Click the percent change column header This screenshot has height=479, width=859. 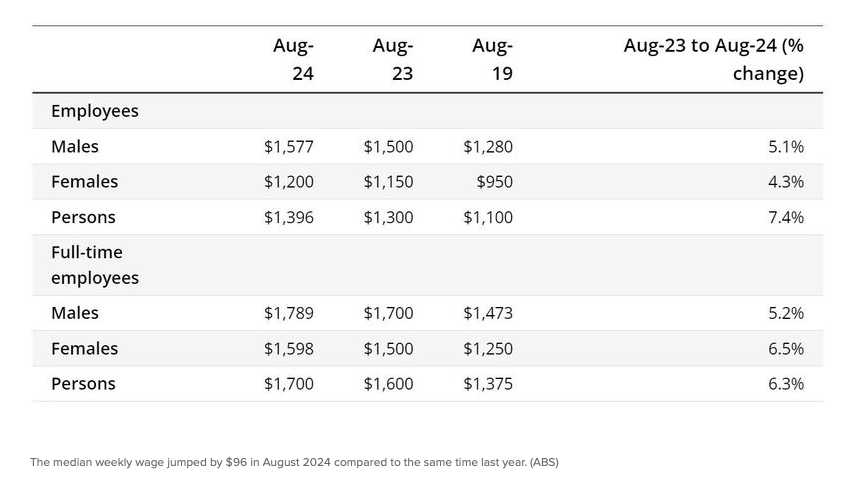(713, 59)
